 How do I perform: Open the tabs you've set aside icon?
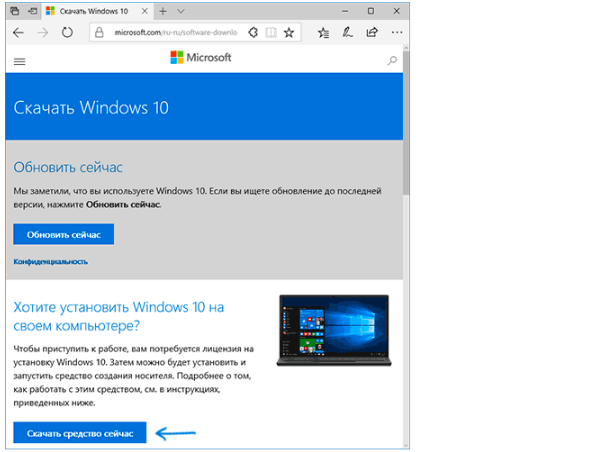click(x=15, y=11)
